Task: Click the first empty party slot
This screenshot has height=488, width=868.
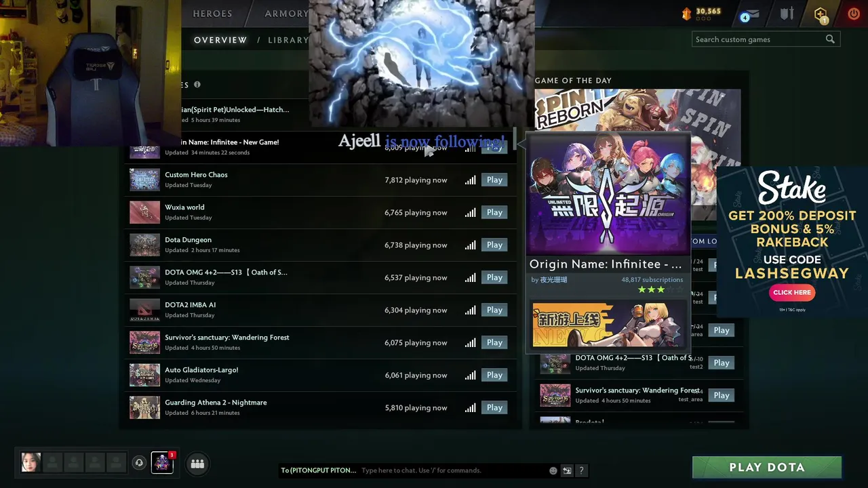Action: [x=52, y=462]
